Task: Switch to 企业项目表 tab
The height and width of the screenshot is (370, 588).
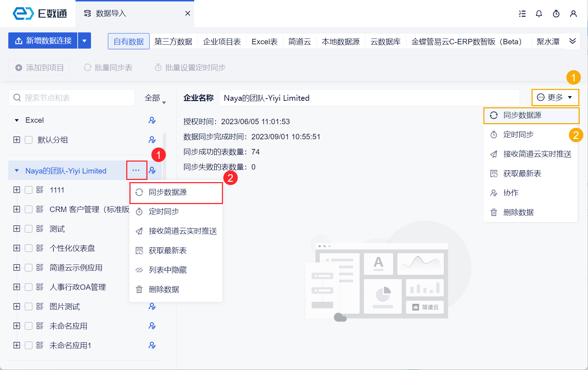Action: [222, 41]
